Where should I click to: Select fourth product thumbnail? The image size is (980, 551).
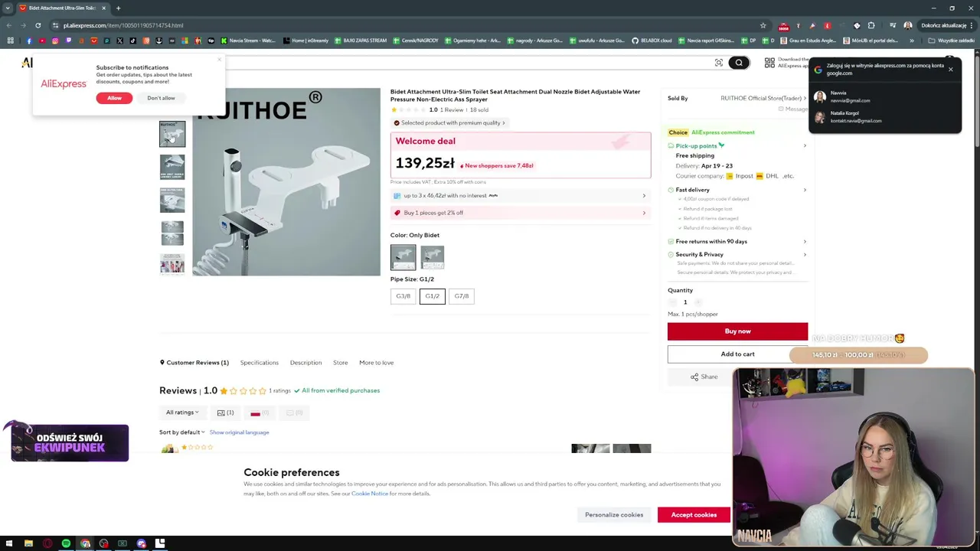(172, 233)
